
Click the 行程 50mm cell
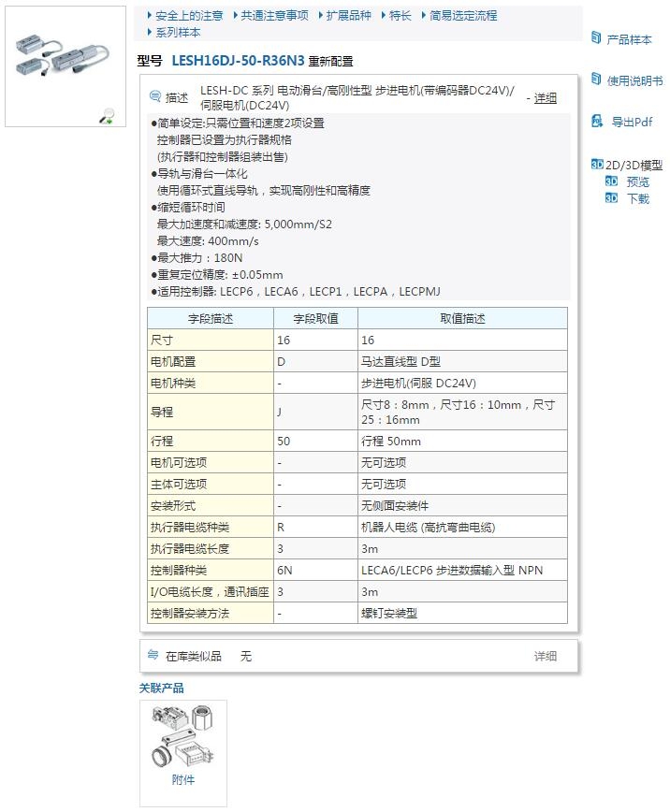tap(462, 442)
